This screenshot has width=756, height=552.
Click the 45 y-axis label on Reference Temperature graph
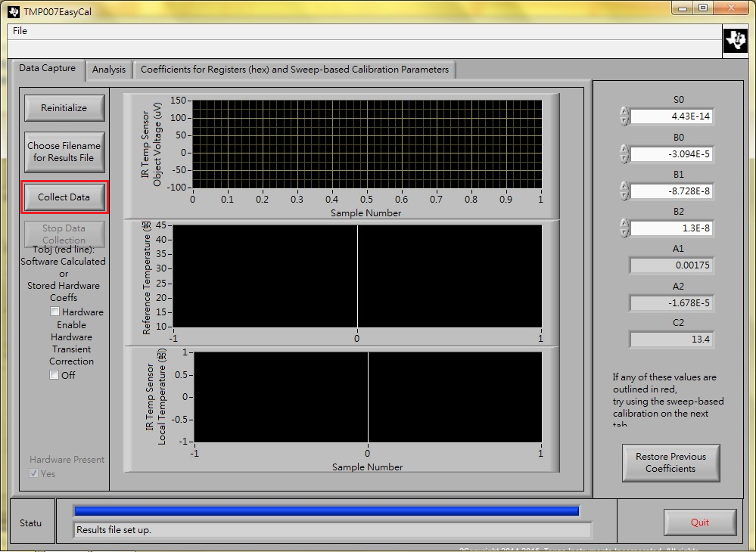click(x=160, y=225)
